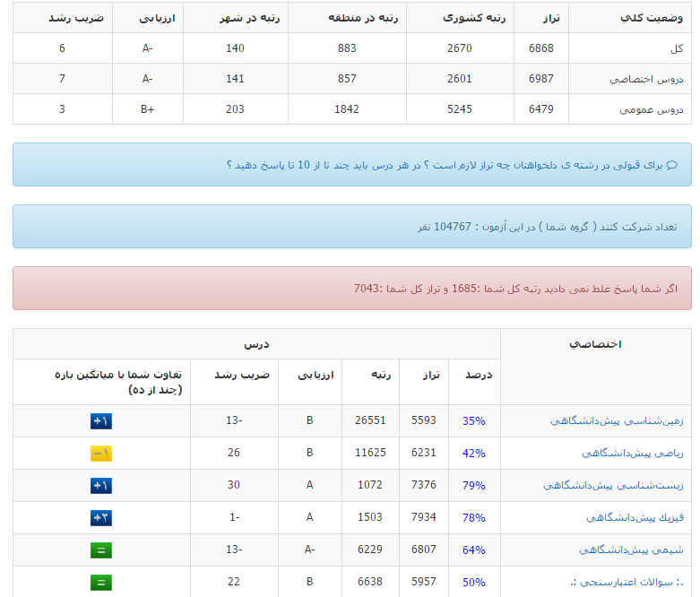The width and height of the screenshot is (700, 597).
Task: Click the 50% percentage link
Action: 473,583
